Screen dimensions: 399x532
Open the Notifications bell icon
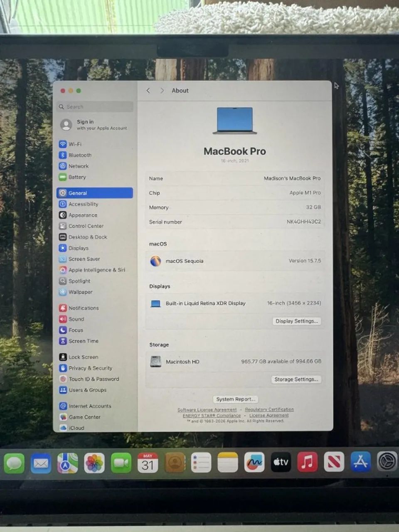click(x=63, y=308)
